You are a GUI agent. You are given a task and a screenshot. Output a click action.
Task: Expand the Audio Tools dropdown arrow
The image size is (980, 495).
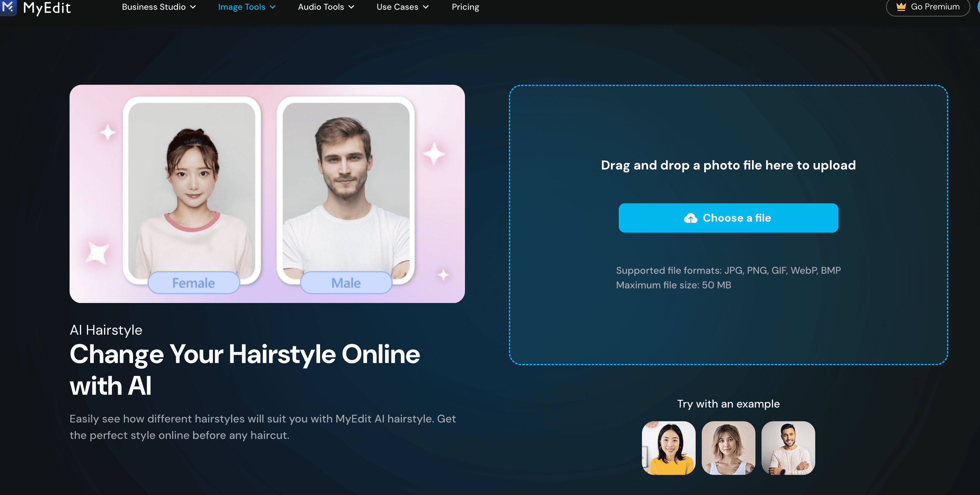click(351, 7)
